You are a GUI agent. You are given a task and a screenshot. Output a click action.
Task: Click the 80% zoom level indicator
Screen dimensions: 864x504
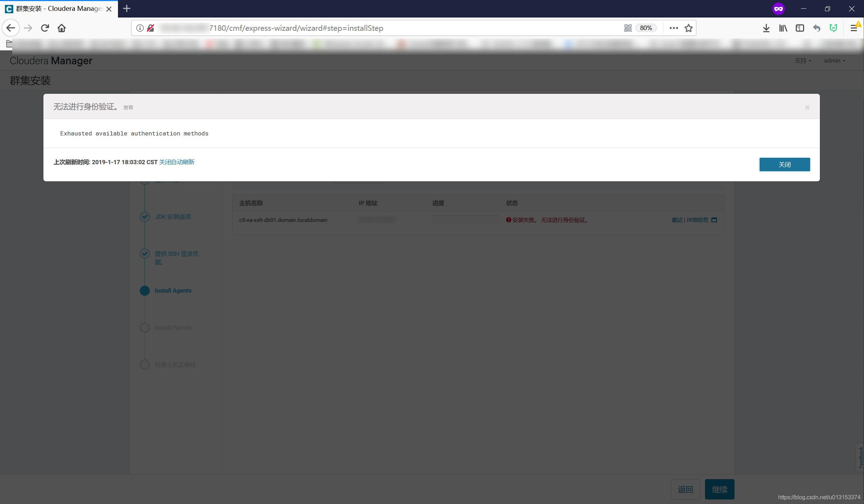pyautogui.click(x=646, y=28)
